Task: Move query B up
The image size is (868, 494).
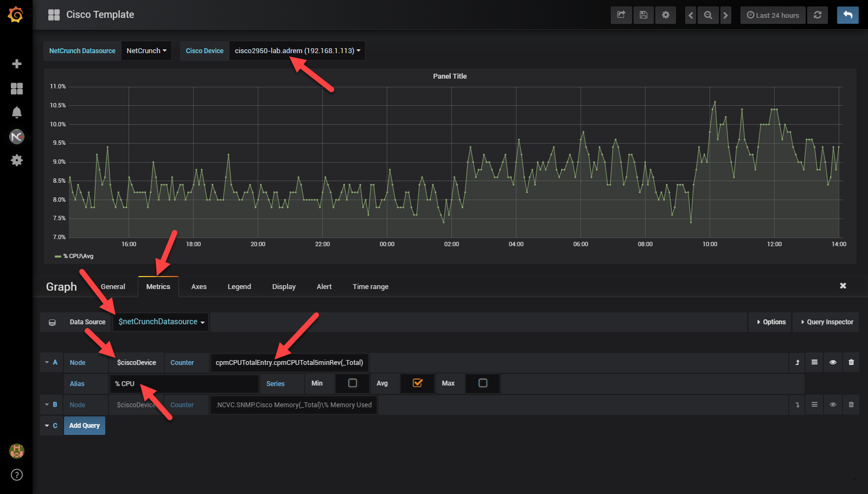Action: [797, 405]
